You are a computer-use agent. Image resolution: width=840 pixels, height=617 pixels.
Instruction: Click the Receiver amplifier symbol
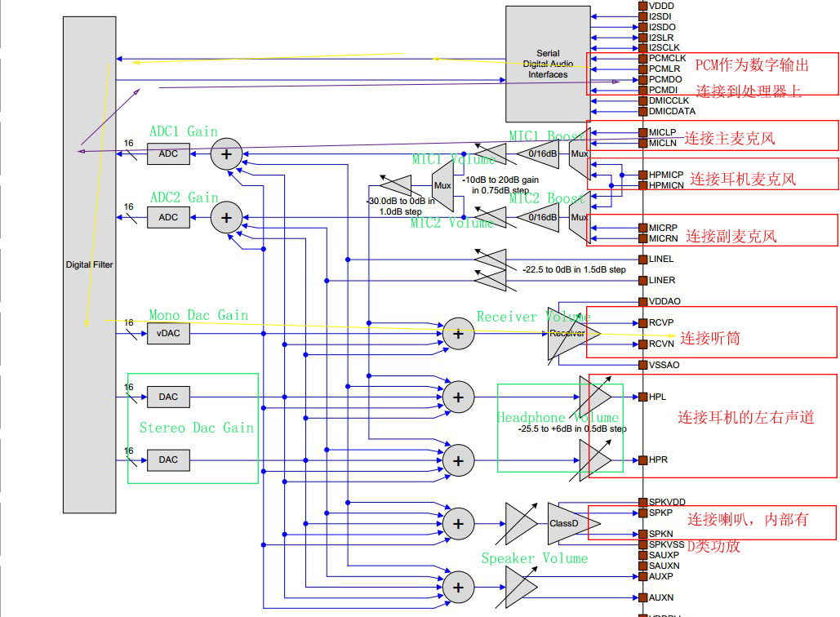(566, 333)
